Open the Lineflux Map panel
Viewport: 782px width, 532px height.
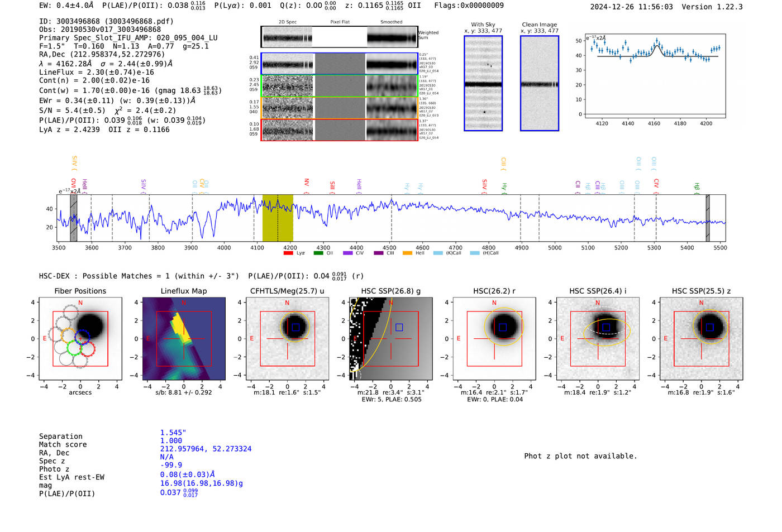184,338
